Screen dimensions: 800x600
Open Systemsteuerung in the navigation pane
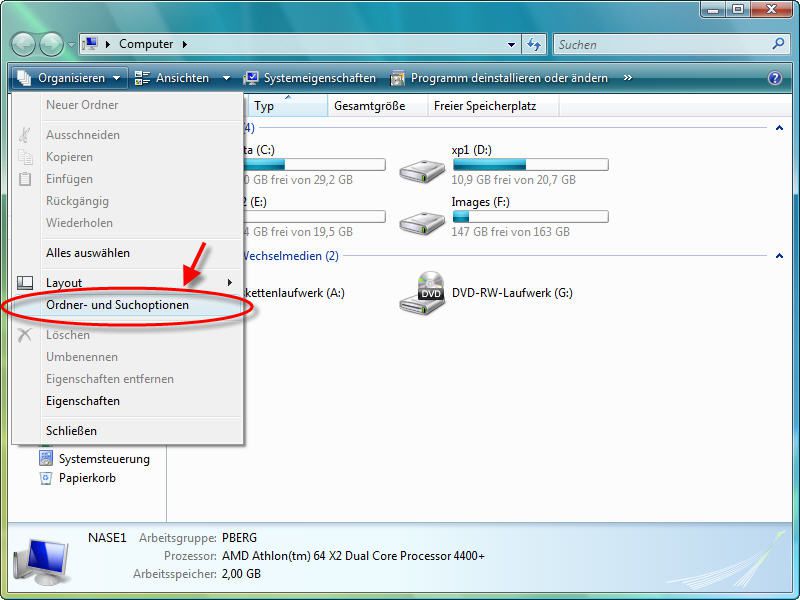click(104, 459)
